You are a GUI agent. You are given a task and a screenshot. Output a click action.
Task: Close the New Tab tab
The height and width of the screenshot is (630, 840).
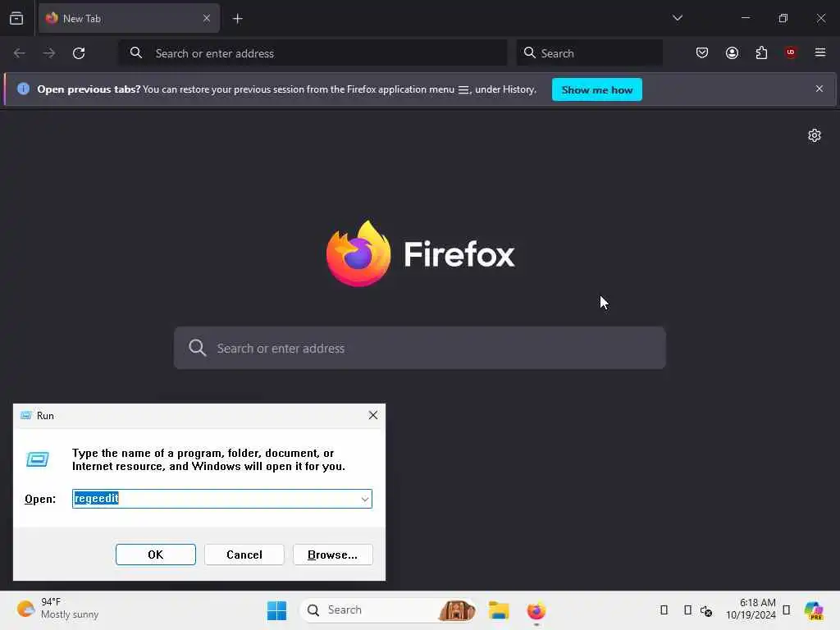[206, 18]
